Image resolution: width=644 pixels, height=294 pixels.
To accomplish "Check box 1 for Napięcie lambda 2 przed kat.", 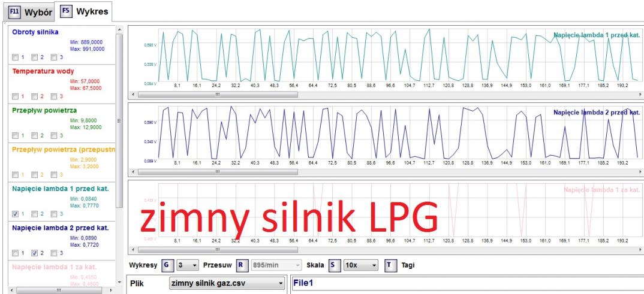I will (x=15, y=253).
